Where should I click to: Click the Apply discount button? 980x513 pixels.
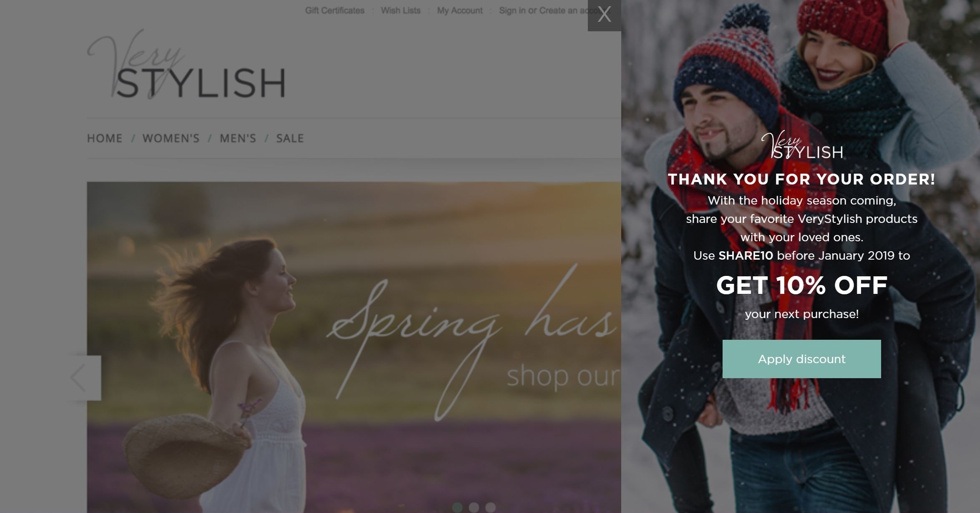(801, 359)
